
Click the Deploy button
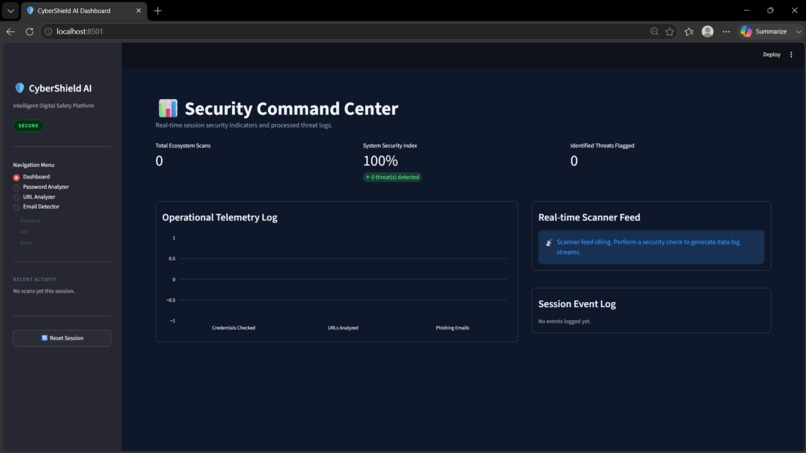click(x=771, y=55)
